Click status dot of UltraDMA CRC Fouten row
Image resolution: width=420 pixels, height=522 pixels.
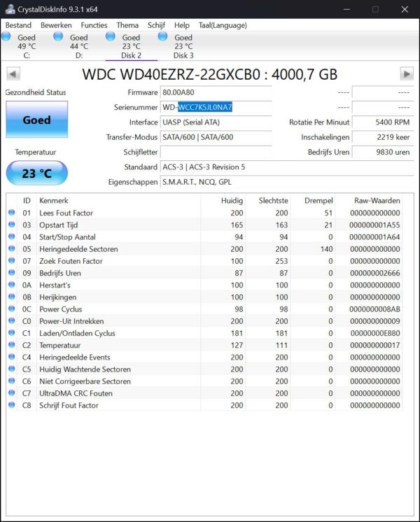click(x=12, y=393)
